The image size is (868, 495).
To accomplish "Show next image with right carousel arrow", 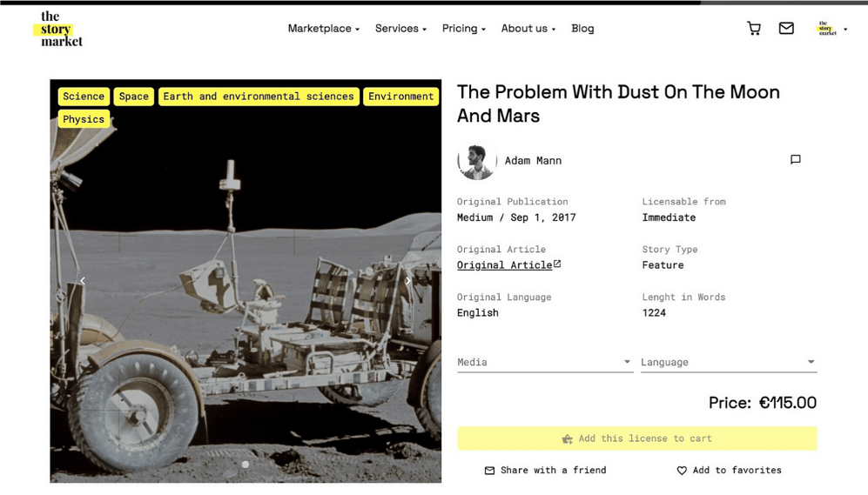I will point(407,281).
